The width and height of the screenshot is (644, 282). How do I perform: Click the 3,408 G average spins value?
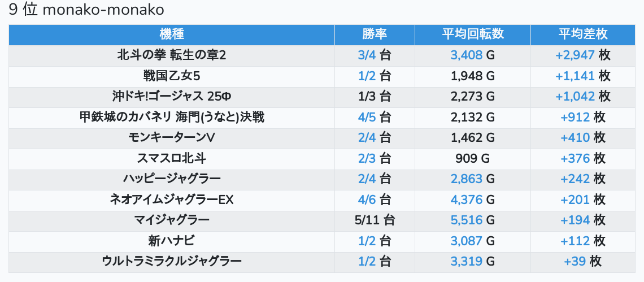pyautogui.click(x=473, y=55)
